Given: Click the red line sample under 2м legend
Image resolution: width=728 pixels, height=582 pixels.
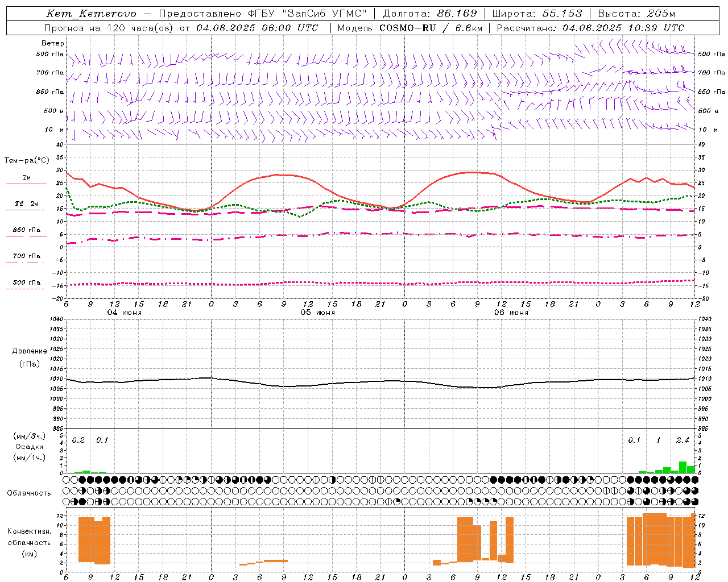Looking at the screenshot, I should coord(26,184).
